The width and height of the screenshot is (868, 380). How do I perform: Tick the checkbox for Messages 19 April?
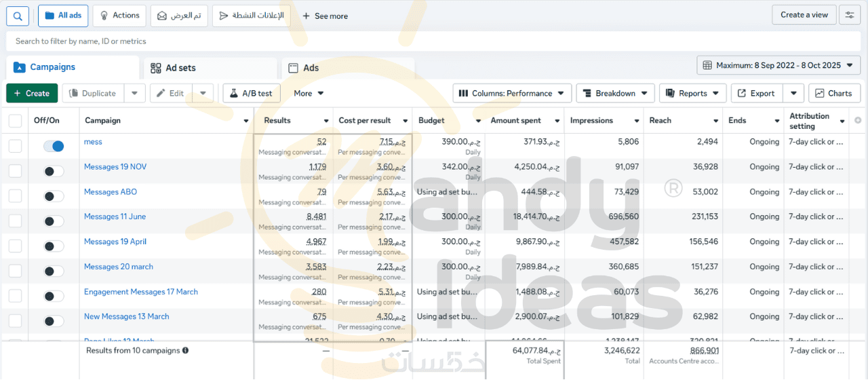coord(15,246)
